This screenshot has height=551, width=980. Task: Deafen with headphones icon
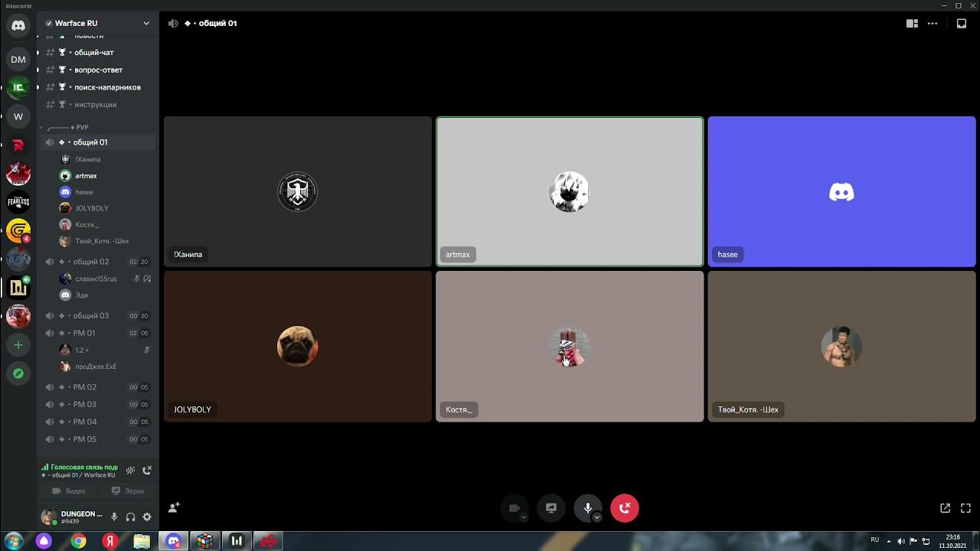pos(130,517)
